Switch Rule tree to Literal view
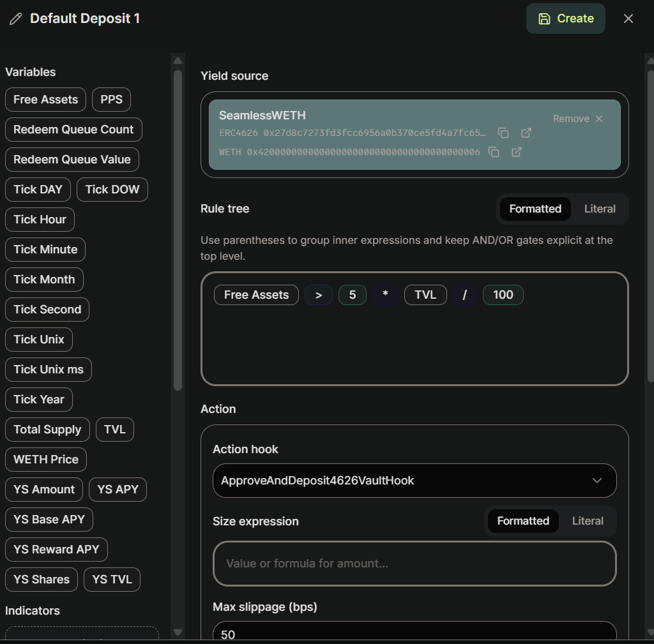The image size is (654, 644). [x=600, y=209]
